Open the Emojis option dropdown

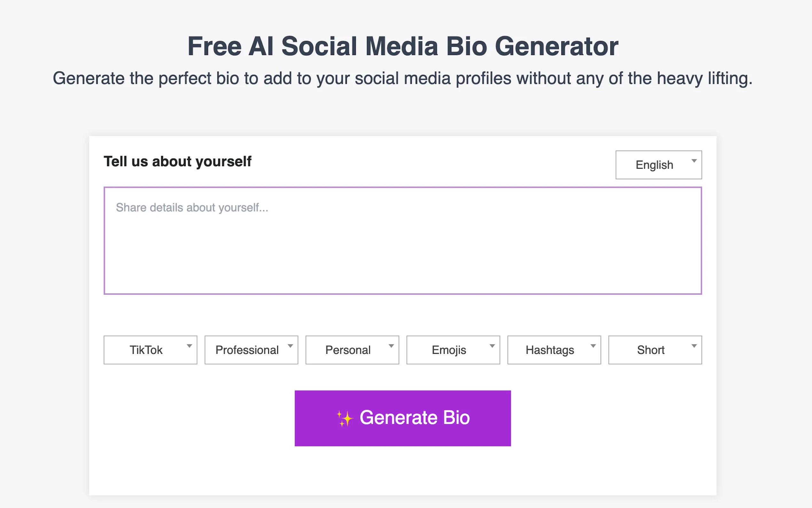[453, 350]
